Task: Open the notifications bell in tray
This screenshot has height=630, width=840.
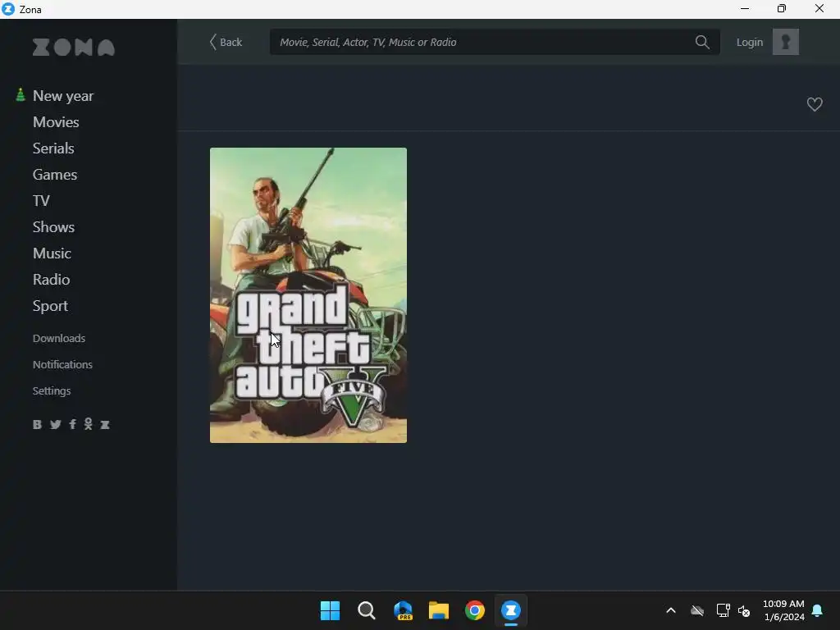Action: [817, 610]
